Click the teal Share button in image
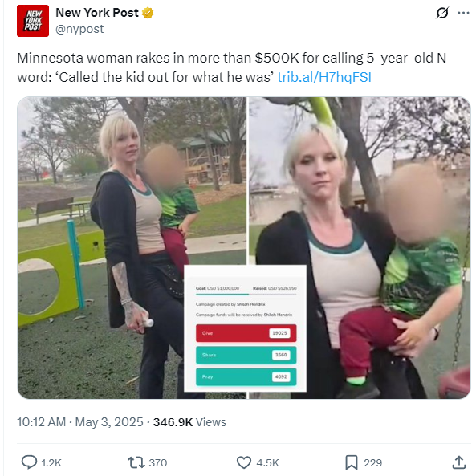This screenshot has width=476, height=476. pos(246,355)
